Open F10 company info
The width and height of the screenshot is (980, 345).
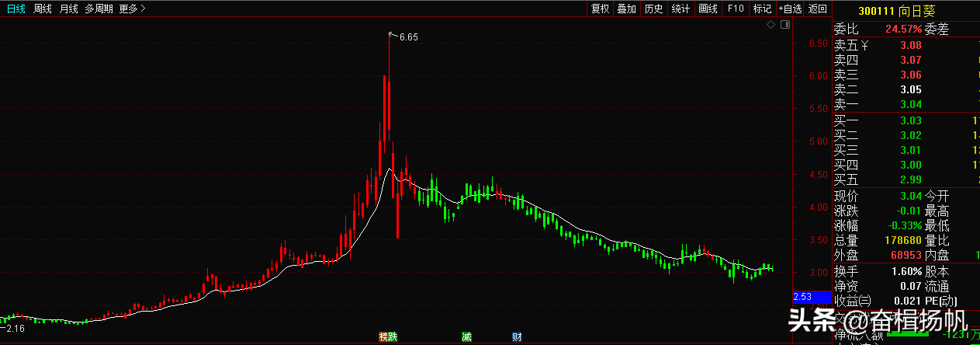pyautogui.click(x=735, y=9)
